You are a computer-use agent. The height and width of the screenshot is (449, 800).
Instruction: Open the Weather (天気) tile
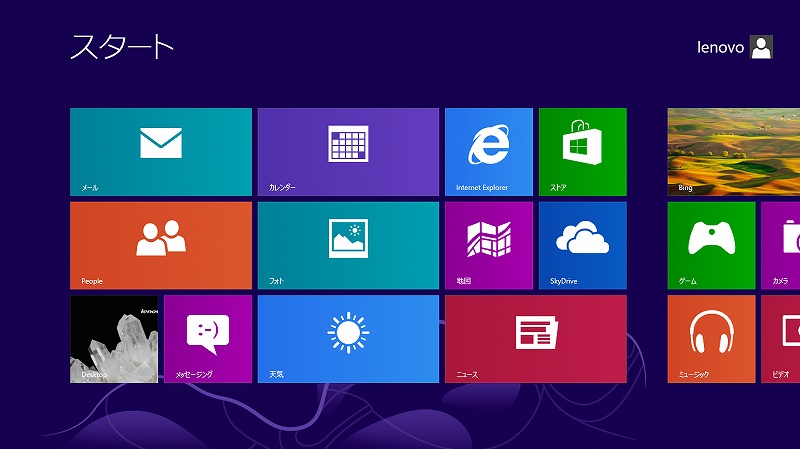click(x=348, y=339)
